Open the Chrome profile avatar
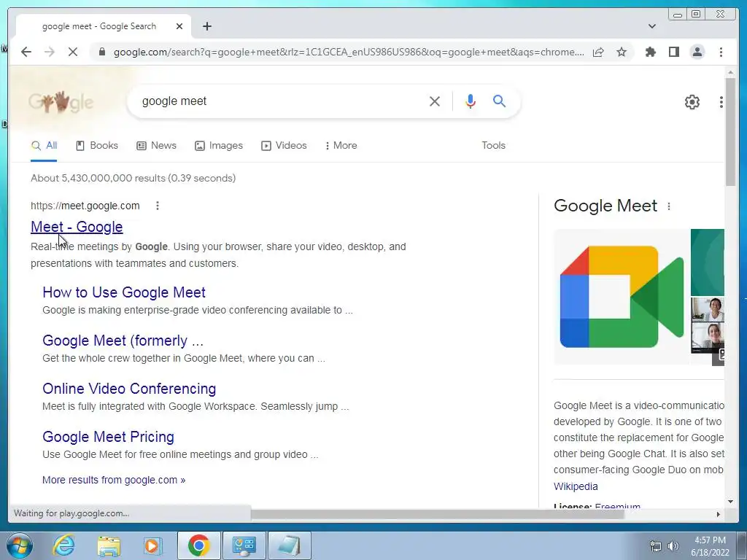 697,52
